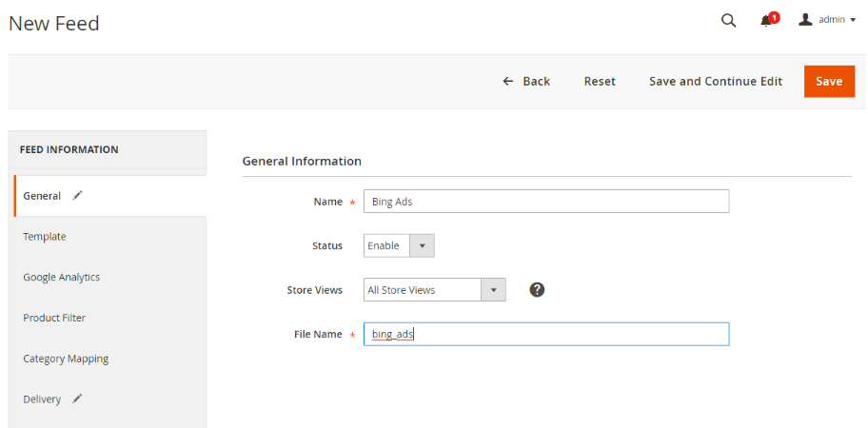
Task: Open the Status Enable dropdown
Action: [x=399, y=245]
